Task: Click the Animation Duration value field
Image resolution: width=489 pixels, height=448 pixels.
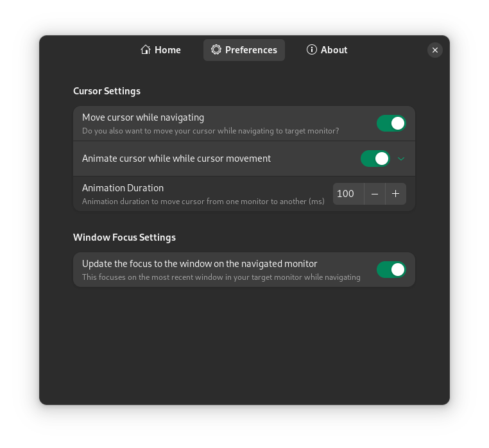Action: tap(348, 194)
